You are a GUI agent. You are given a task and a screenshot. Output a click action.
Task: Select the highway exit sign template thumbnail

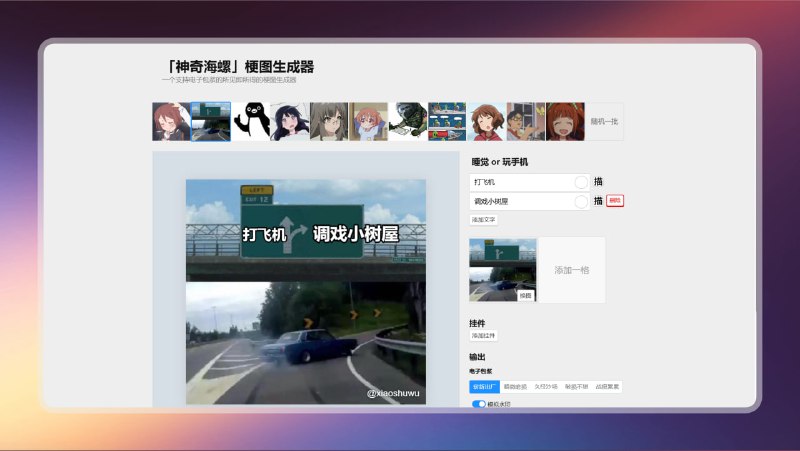click(x=211, y=121)
